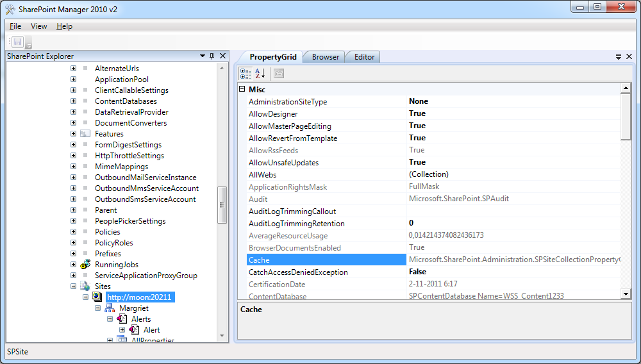Click the RunningJobs gear icon
641x364 pixels.
point(85,265)
